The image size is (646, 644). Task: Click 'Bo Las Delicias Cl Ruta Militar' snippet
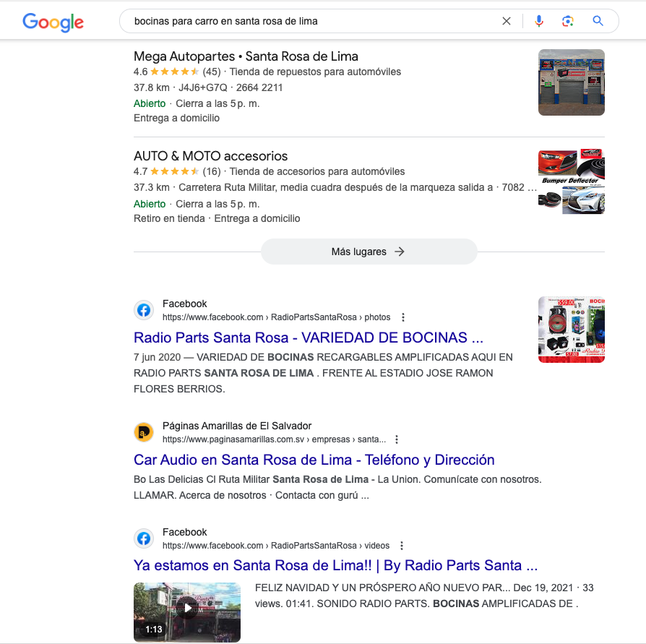tap(202, 480)
